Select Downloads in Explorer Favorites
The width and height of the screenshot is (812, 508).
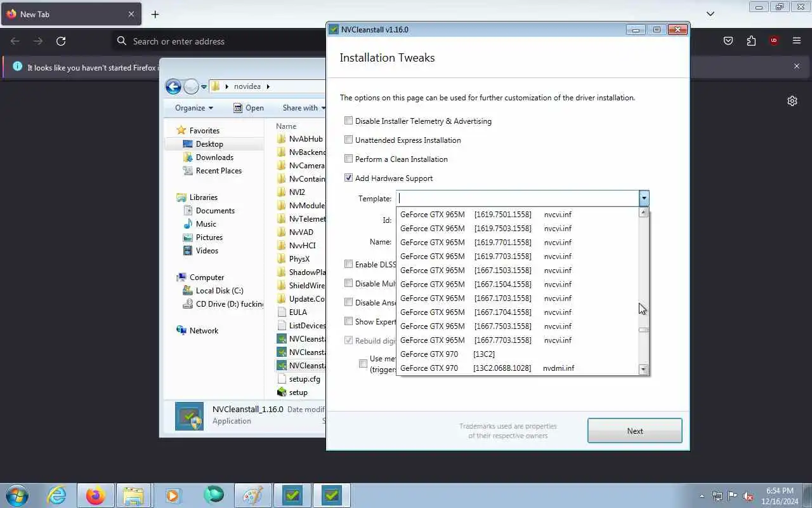tap(214, 157)
